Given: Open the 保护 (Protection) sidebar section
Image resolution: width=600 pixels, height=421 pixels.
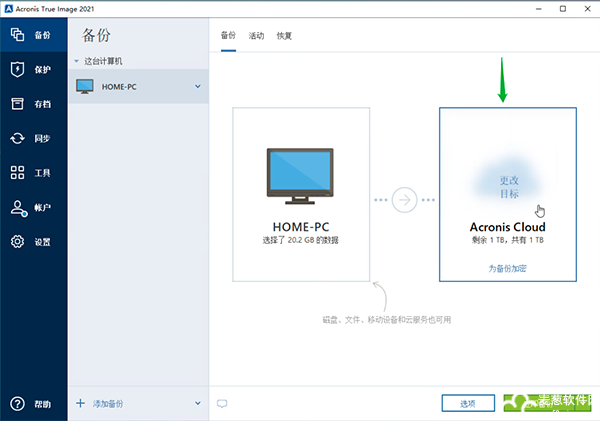Looking at the screenshot, I should tap(32, 70).
